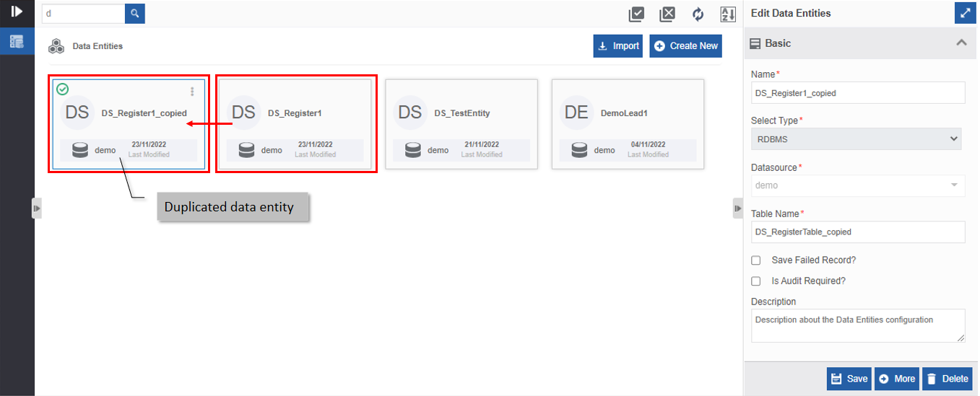Click database icon on DS_Register1_copied card
This screenshot has height=396, width=980.
pos(80,150)
